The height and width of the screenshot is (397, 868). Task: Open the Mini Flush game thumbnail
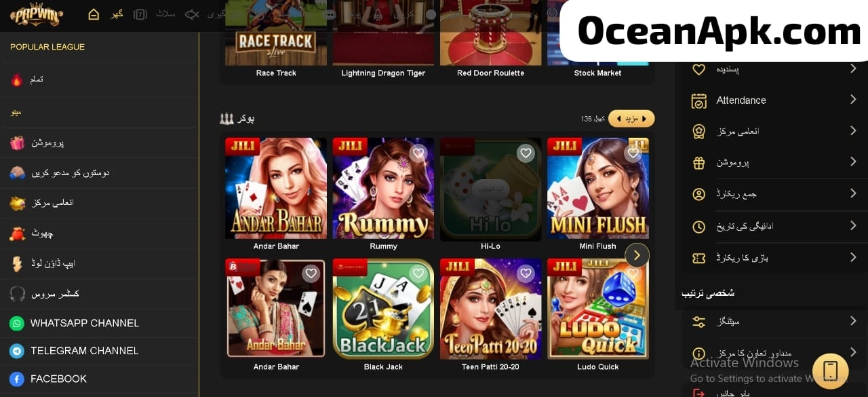[598, 189]
